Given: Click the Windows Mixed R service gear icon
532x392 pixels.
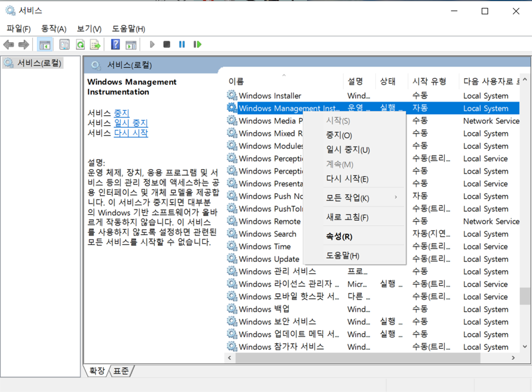Looking at the screenshot, I should click(x=232, y=133).
